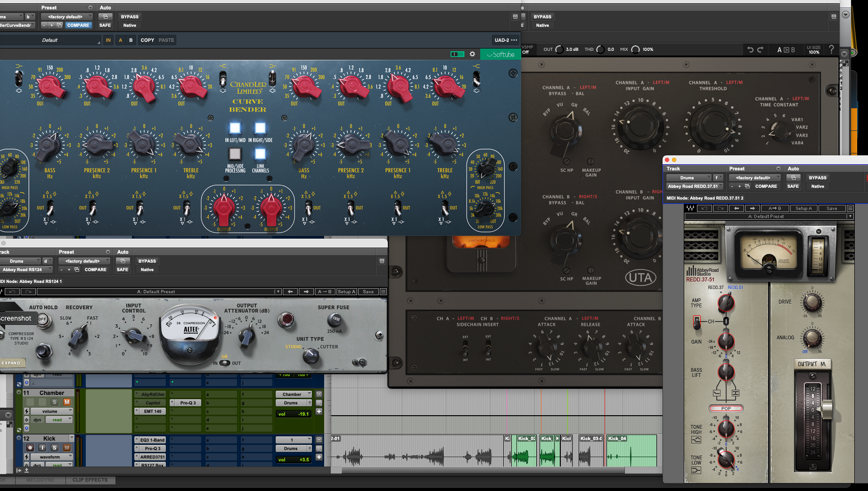868x491 pixels.
Task: Click Setup A in RS124 toolbar
Action: (x=346, y=291)
